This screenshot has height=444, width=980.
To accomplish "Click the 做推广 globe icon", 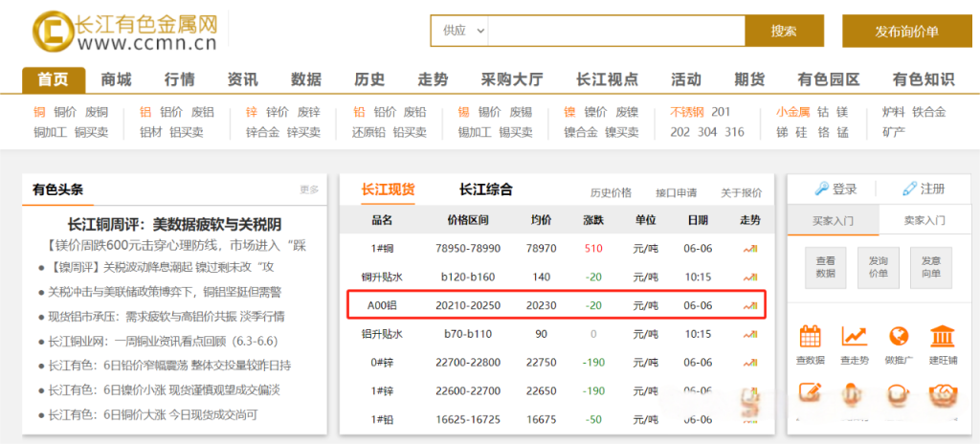I will 898,337.
